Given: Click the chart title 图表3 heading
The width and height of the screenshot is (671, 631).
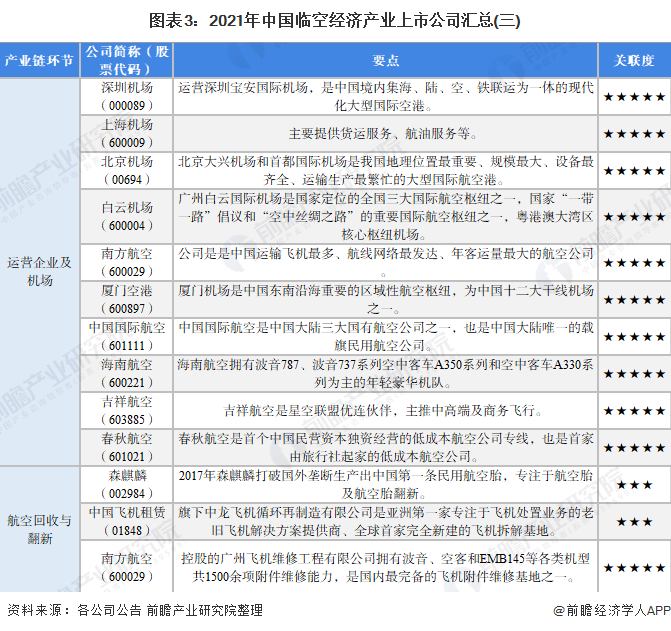Looking at the screenshot, I should [335, 19].
